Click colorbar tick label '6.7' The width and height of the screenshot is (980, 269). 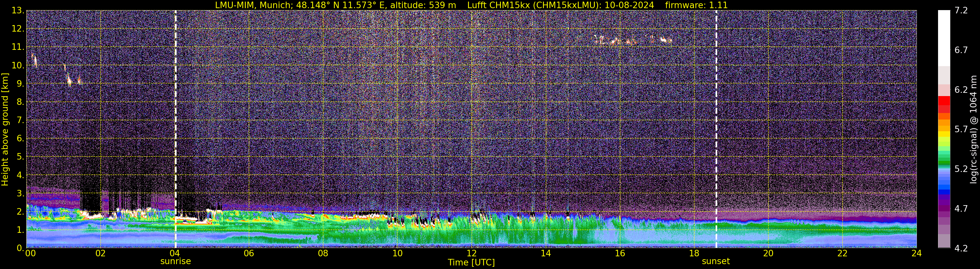961,50
